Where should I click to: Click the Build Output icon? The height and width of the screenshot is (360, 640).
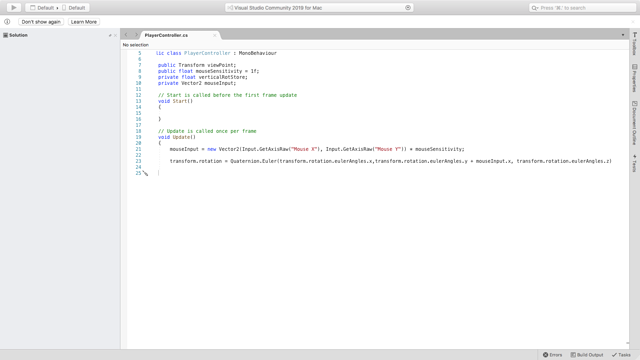coord(573,355)
